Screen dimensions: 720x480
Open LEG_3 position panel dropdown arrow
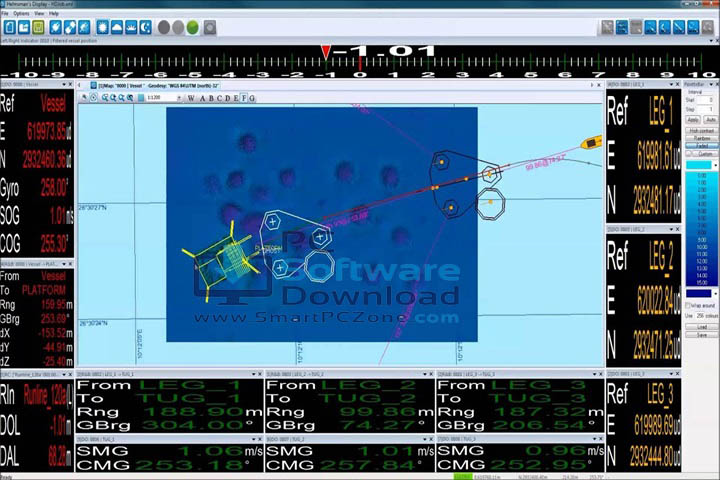[x=671, y=374]
